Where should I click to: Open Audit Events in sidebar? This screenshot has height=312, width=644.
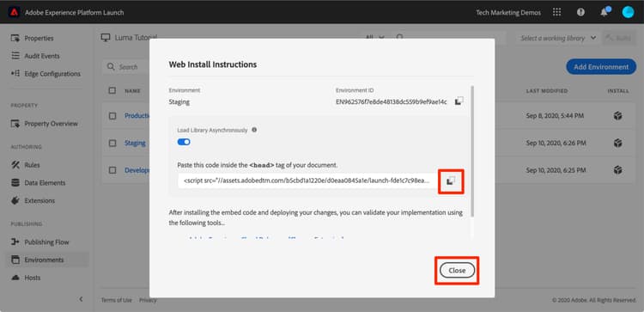coord(42,56)
